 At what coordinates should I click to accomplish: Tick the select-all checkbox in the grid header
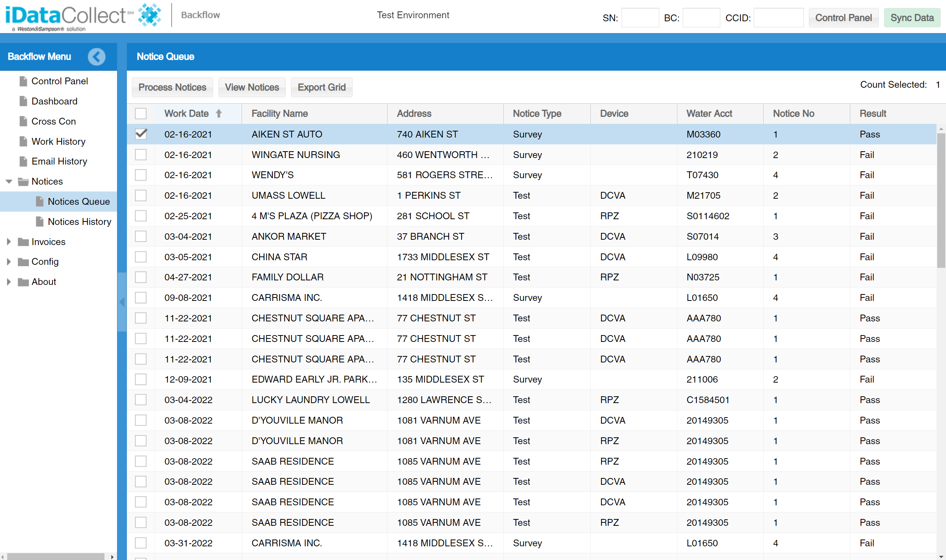coord(141,114)
